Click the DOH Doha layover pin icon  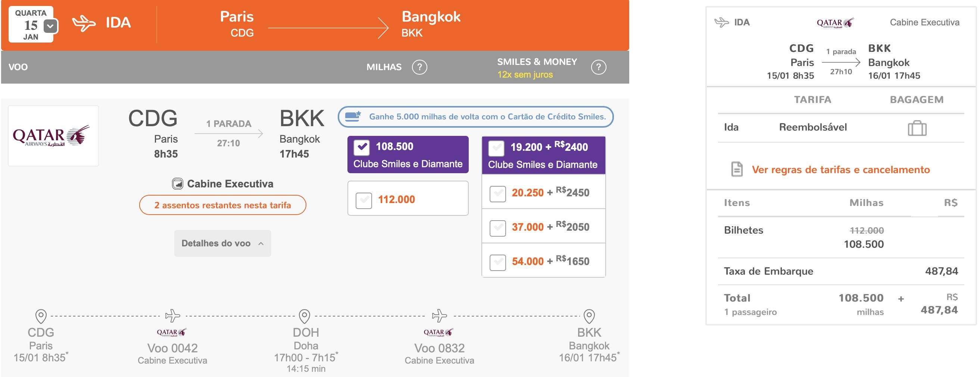point(305,316)
